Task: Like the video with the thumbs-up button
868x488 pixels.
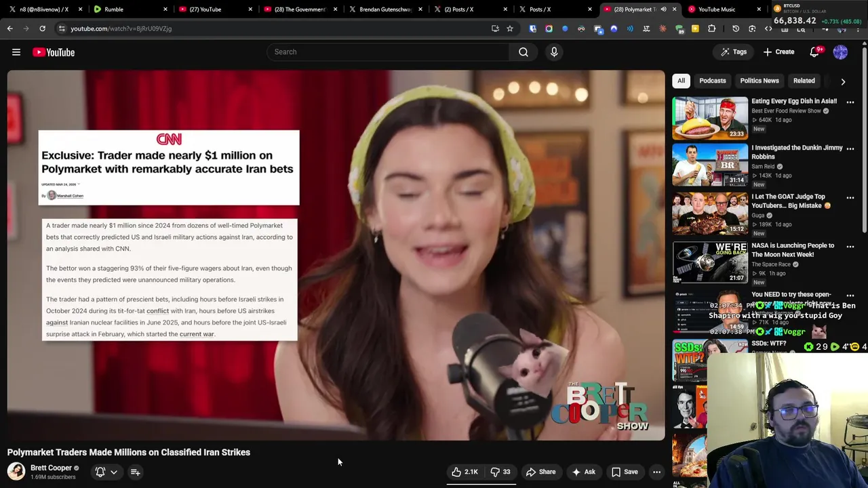Action: 465,472
